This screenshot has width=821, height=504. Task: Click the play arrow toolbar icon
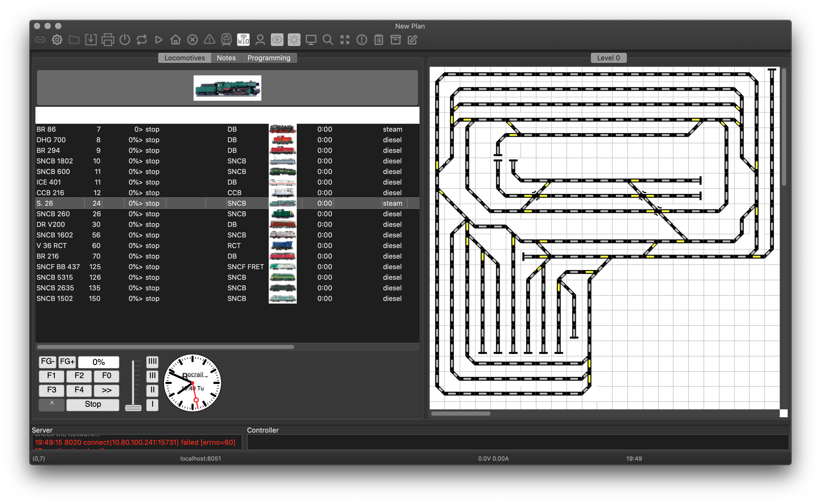159,40
